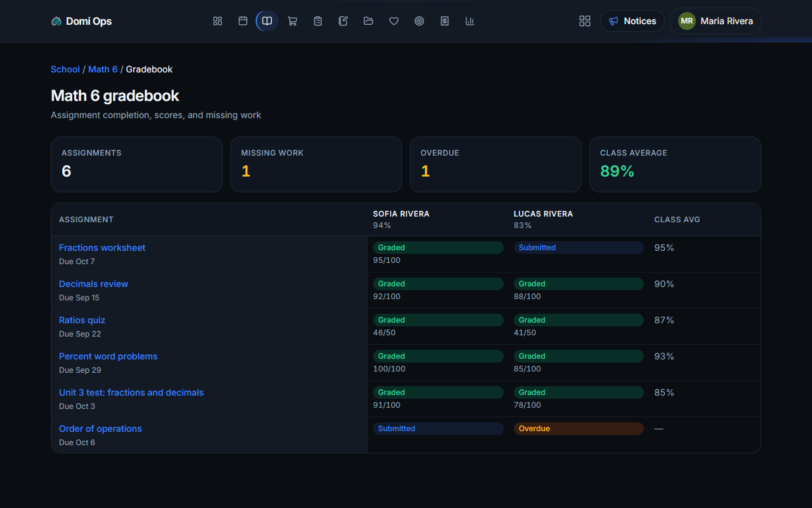
Task: Click the Overdue summary card
Action: [x=495, y=164]
